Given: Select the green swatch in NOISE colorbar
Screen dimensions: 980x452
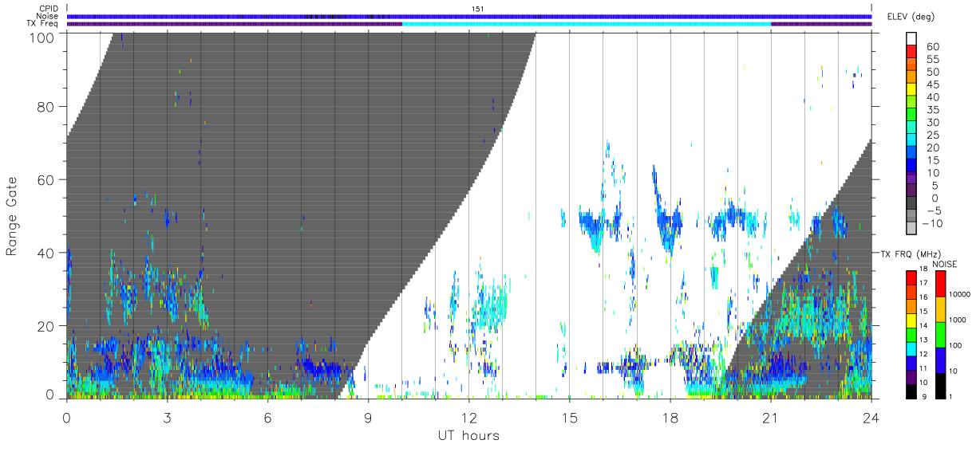Looking at the screenshot, I should click(940, 334).
